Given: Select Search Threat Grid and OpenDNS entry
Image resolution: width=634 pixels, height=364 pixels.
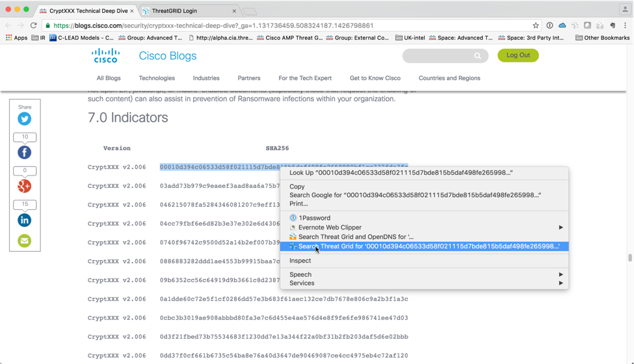Looking at the screenshot, I should 424,237.
